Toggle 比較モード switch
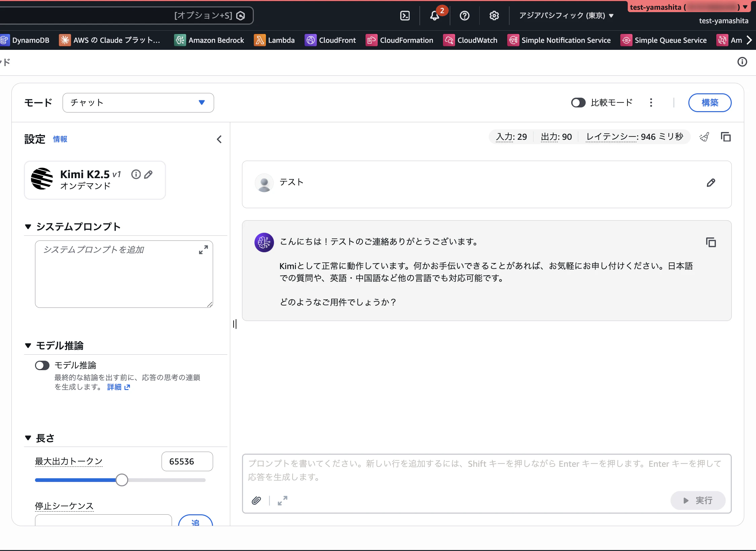 pyautogui.click(x=578, y=102)
